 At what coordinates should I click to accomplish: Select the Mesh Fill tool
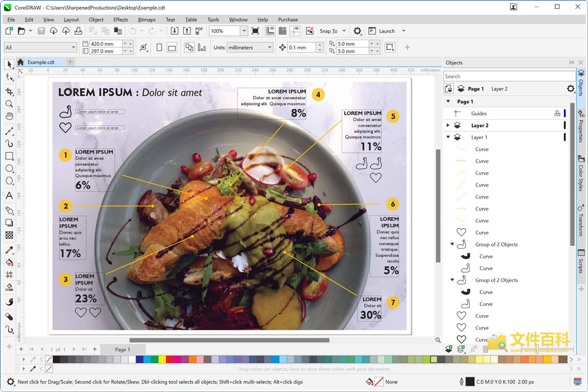[x=9, y=275]
